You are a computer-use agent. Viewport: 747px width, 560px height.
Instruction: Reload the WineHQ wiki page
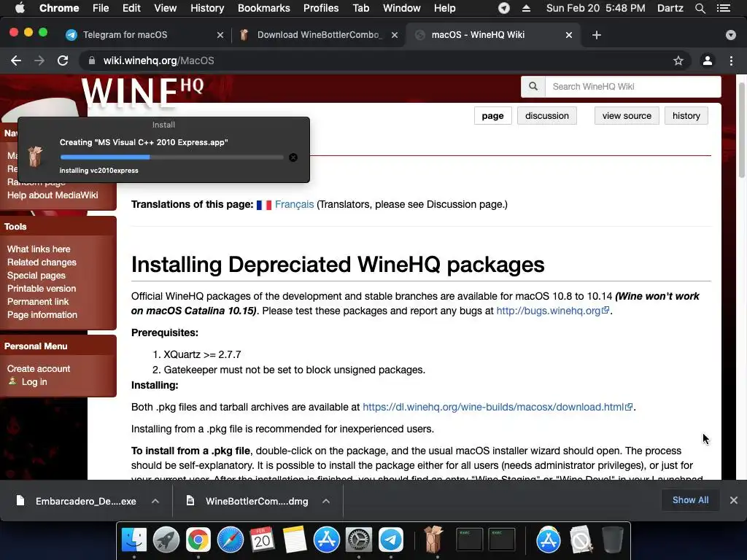tap(63, 61)
